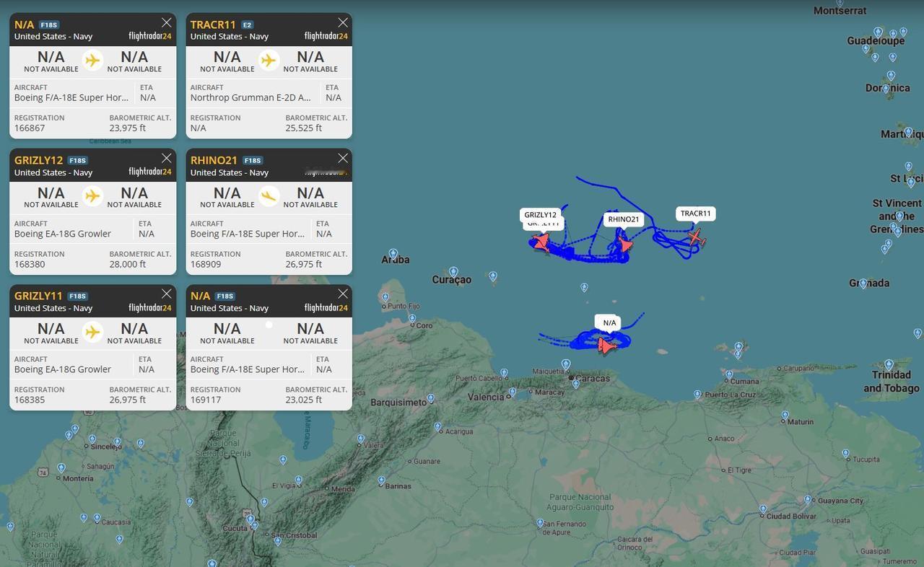The height and width of the screenshot is (567, 924).
Task: Click the TRACR11 callsign label on the map
Action: pos(696,214)
